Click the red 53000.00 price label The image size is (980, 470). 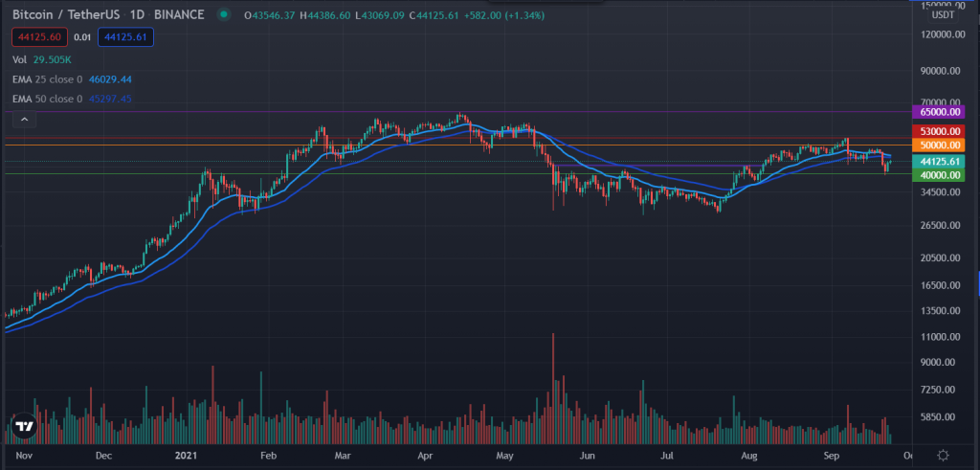point(938,131)
